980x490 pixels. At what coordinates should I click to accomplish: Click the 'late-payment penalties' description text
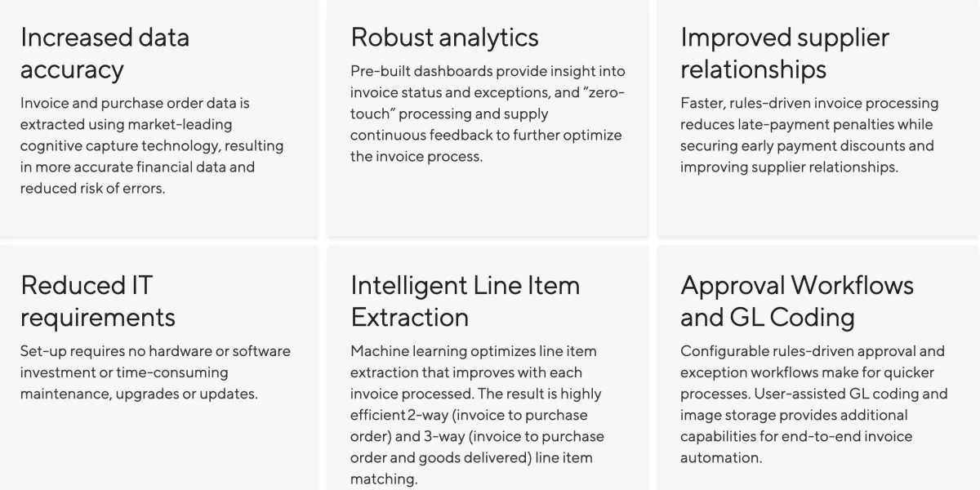[x=825, y=124]
